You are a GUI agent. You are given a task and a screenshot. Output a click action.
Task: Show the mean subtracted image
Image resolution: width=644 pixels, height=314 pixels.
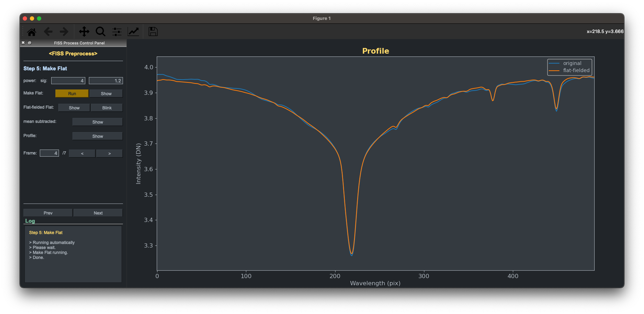tap(97, 122)
